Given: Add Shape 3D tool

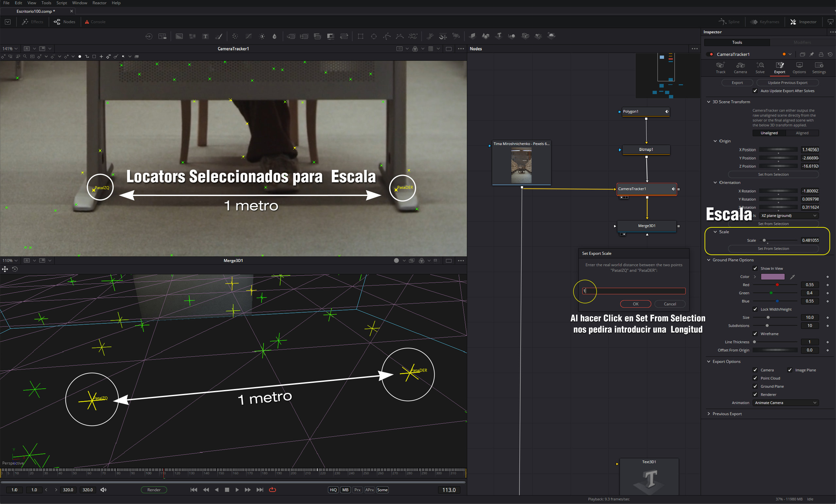Looking at the screenshot, I should (486, 36).
